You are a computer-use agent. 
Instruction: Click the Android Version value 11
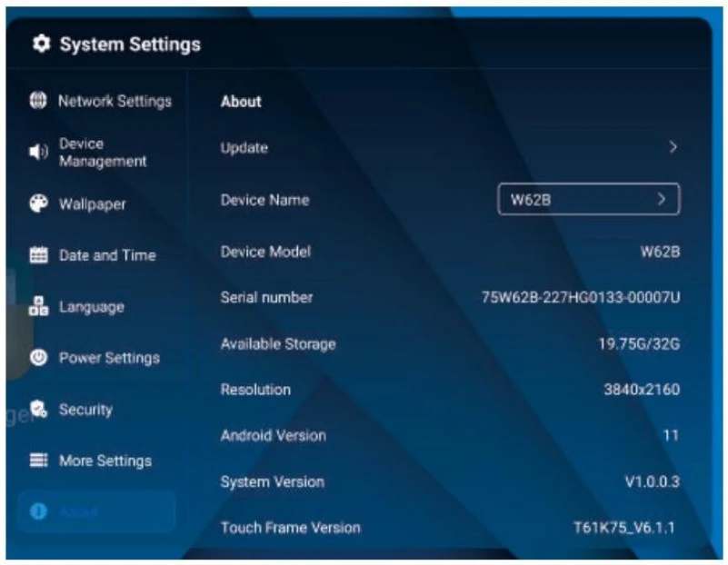click(671, 435)
